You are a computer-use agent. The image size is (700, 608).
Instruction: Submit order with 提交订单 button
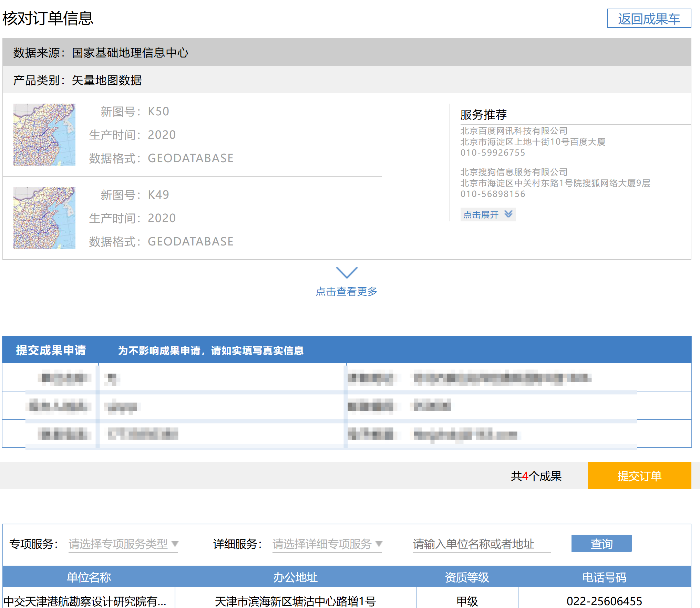(x=639, y=475)
